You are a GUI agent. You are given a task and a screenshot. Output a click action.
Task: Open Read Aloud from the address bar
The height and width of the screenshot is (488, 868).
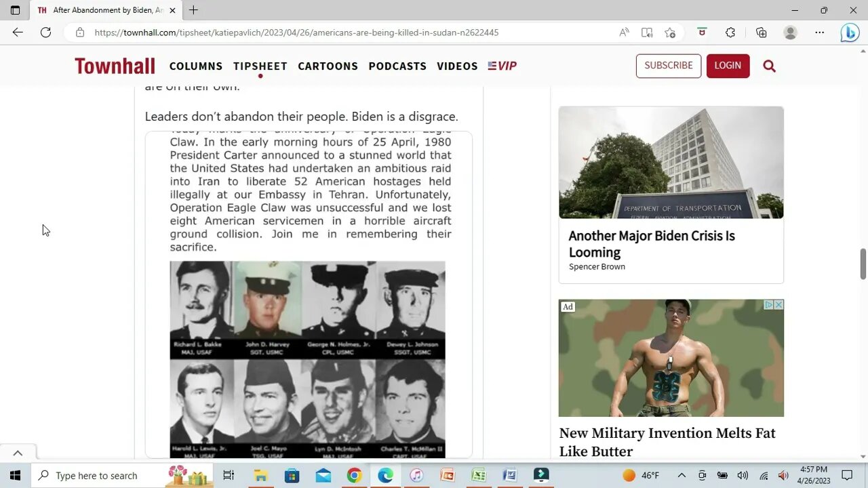click(x=624, y=32)
